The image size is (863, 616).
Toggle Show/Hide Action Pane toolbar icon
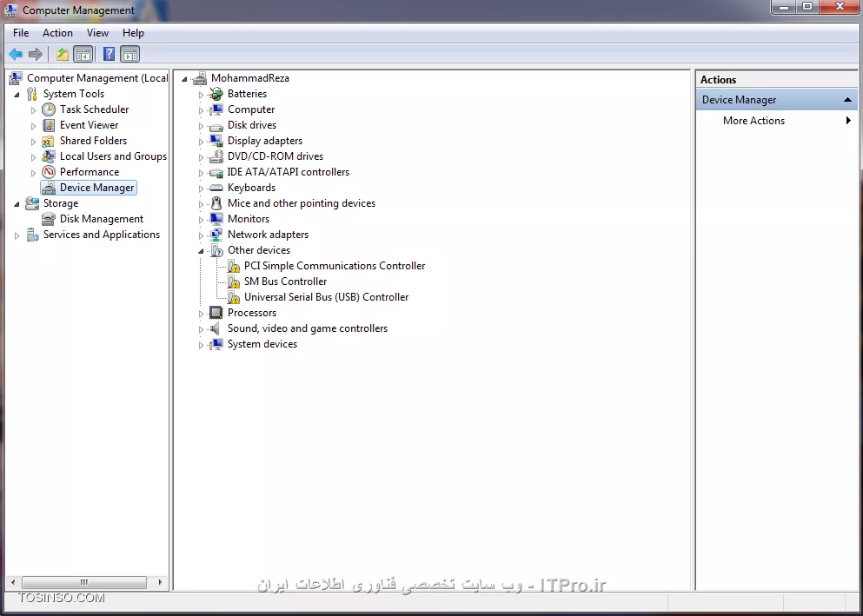[129, 54]
